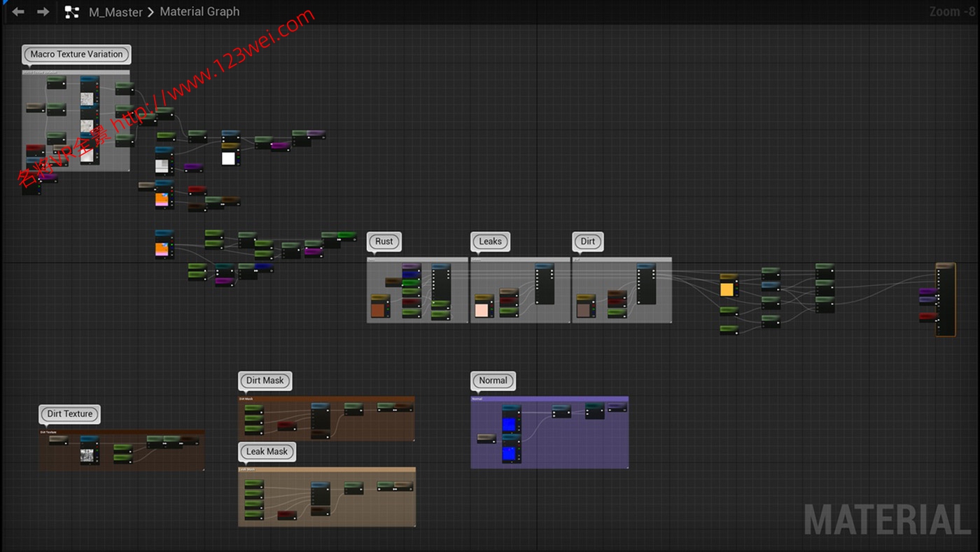Select the Dirt Mask comment bubble
The height and width of the screenshot is (552, 980).
(265, 380)
